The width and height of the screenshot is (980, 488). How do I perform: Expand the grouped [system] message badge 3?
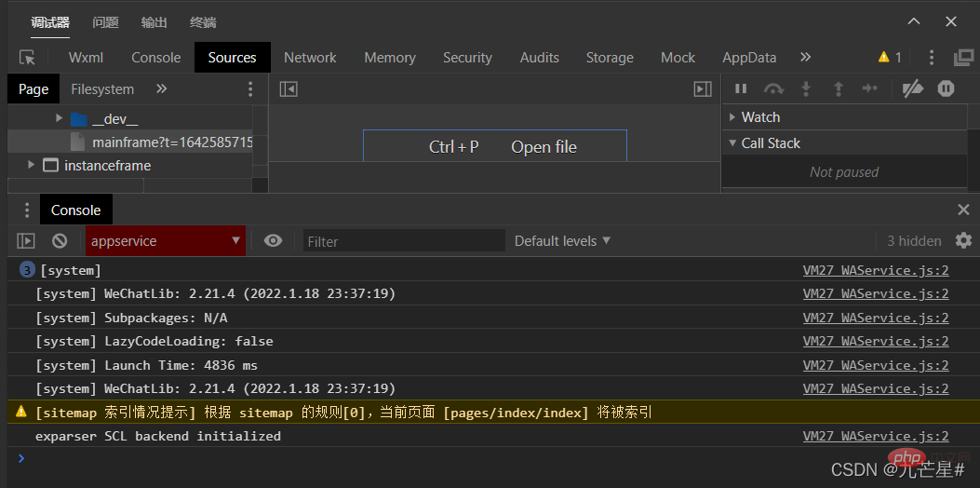pos(27,270)
